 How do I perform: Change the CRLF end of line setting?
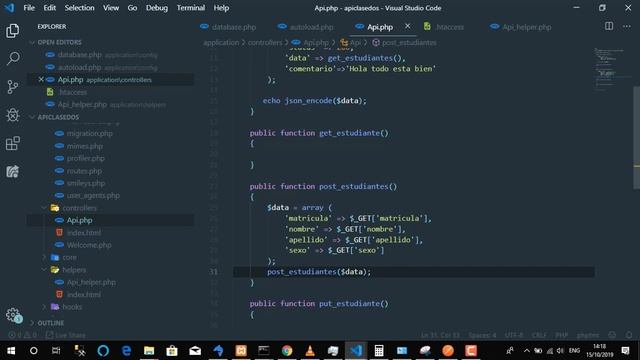pyautogui.click(x=539, y=335)
